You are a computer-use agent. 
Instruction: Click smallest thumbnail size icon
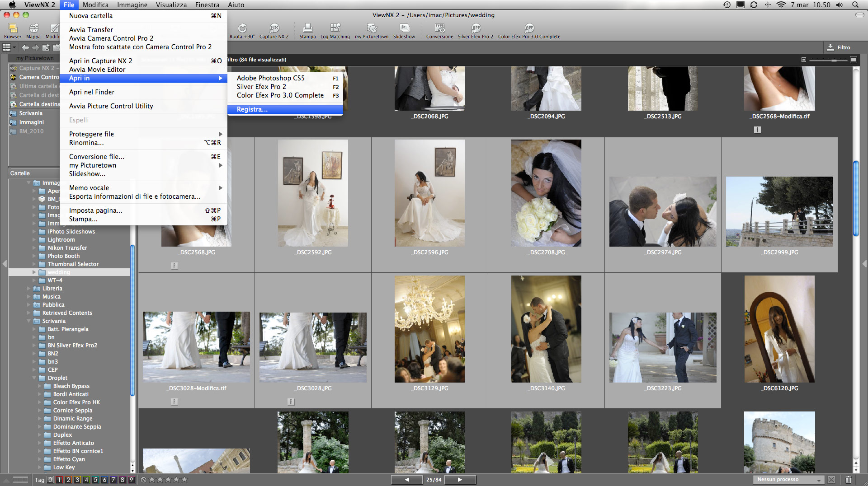(x=803, y=60)
